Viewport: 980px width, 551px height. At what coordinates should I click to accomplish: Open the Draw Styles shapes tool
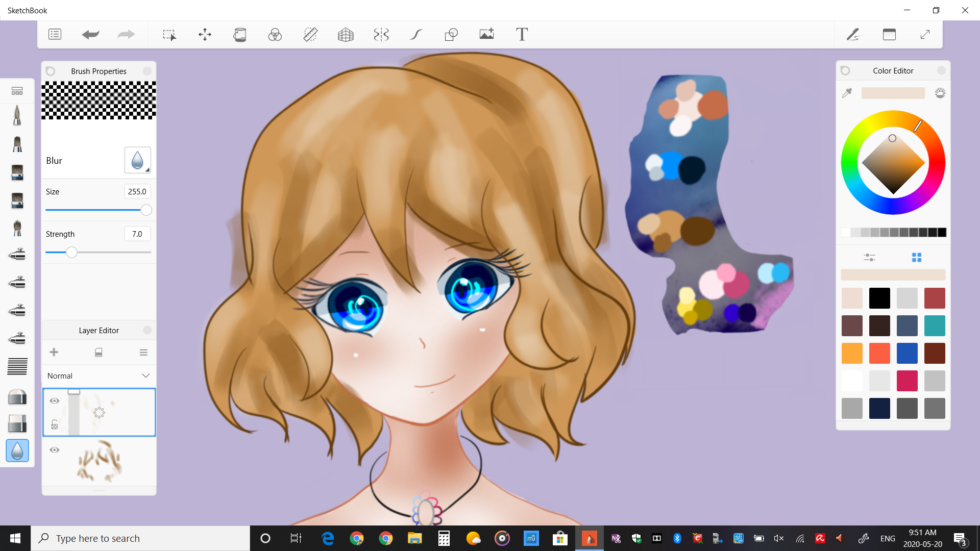[x=451, y=34]
